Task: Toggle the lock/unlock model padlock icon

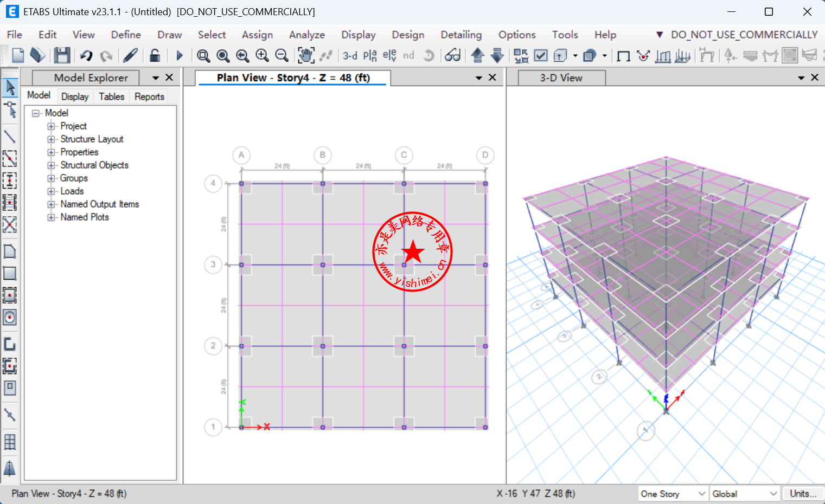Action: 155,55
